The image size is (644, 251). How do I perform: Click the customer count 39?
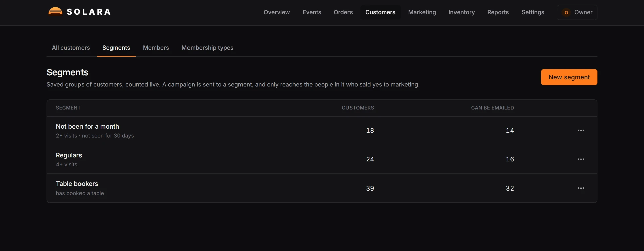[x=370, y=188]
